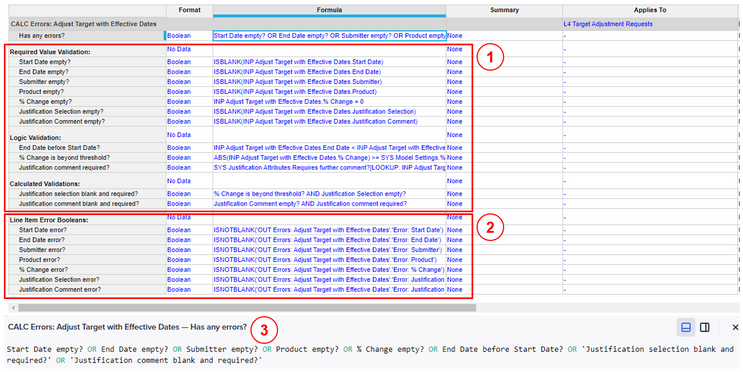
Task: Select the Formula column header
Action: 329,10
